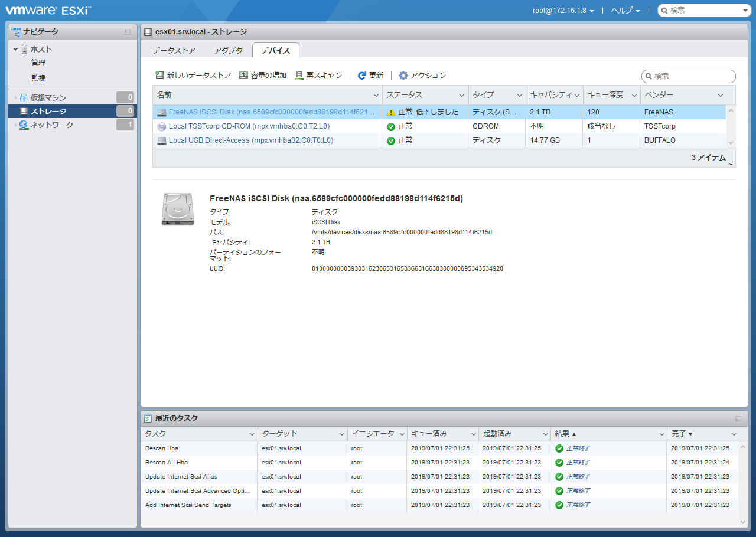Click the yellow warning status icon
756x537 pixels.
pos(391,112)
